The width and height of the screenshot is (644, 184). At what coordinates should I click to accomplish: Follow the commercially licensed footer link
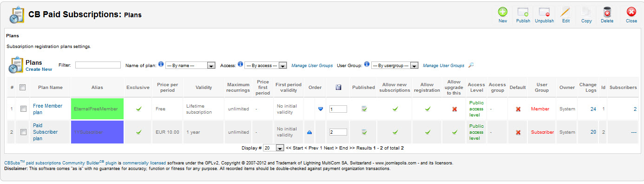(x=145, y=163)
